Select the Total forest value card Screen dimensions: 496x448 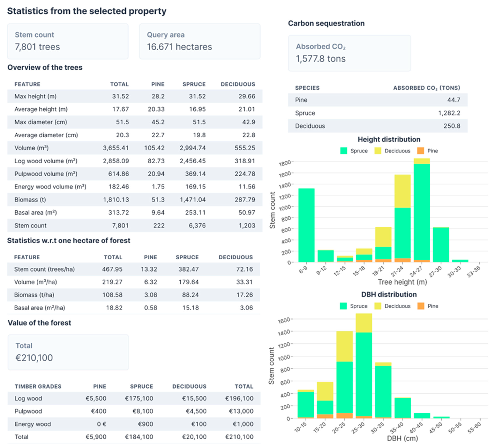(68, 352)
